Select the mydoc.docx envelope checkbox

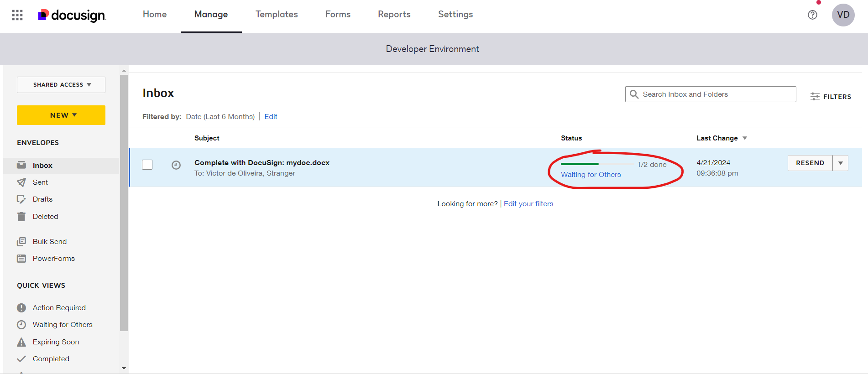click(147, 165)
